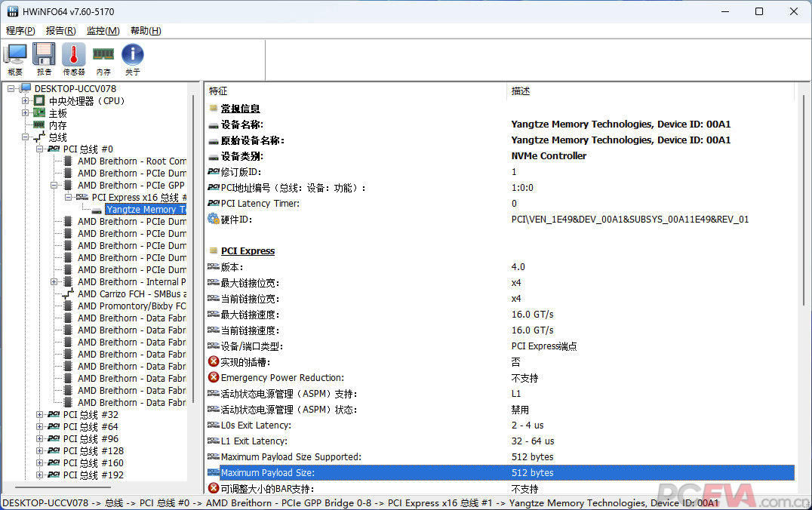The width and height of the screenshot is (812, 510).
Task: Click the PCI icon beside 修订版ID
Action: point(214,172)
